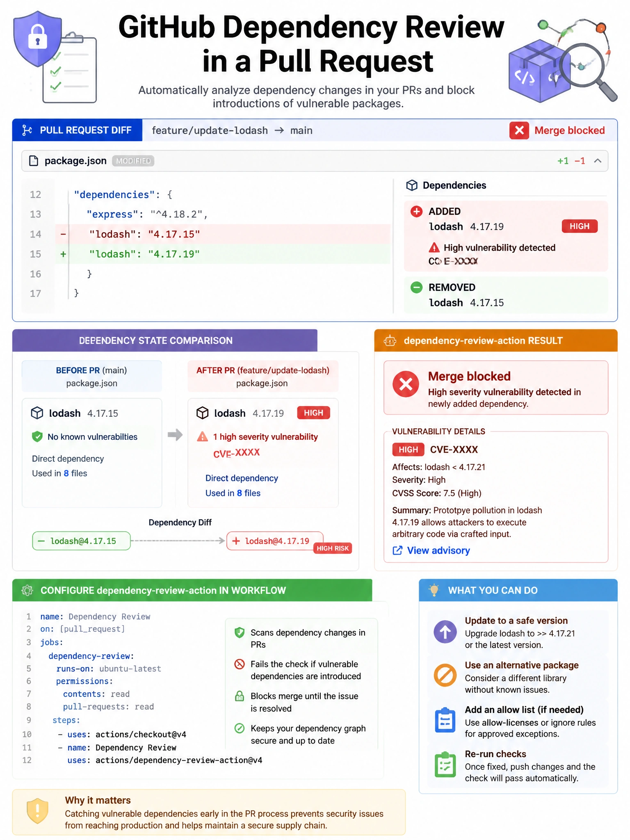Click the git branch icon beside PULL REQUEST DIFF
Image resolution: width=630 pixels, height=840 pixels.
pyautogui.click(x=27, y=130)
